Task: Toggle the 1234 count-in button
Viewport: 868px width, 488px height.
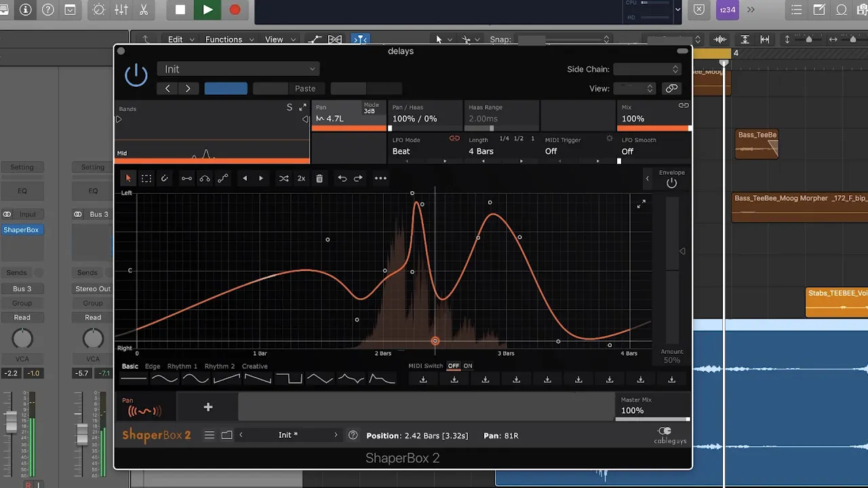Action: point(727,9)
